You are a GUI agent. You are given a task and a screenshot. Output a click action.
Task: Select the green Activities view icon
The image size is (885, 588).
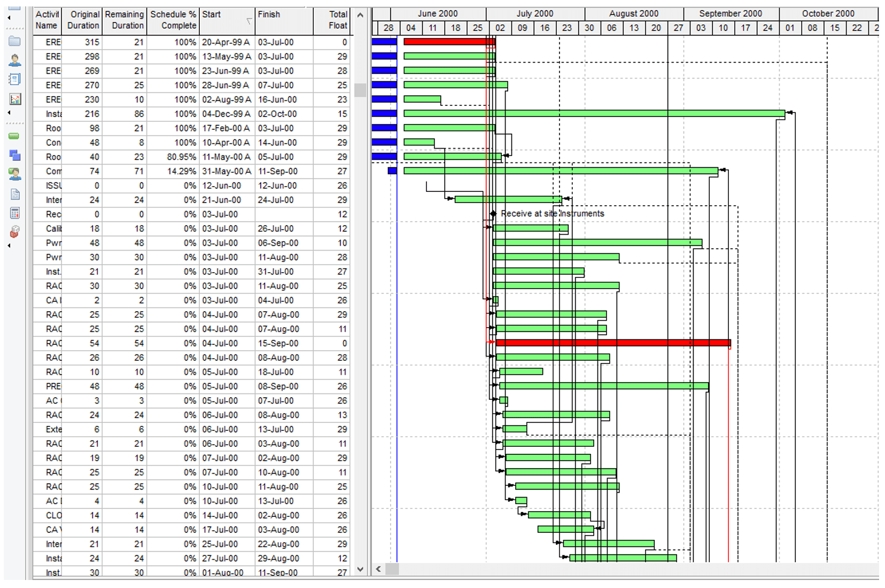pos(13,136)
